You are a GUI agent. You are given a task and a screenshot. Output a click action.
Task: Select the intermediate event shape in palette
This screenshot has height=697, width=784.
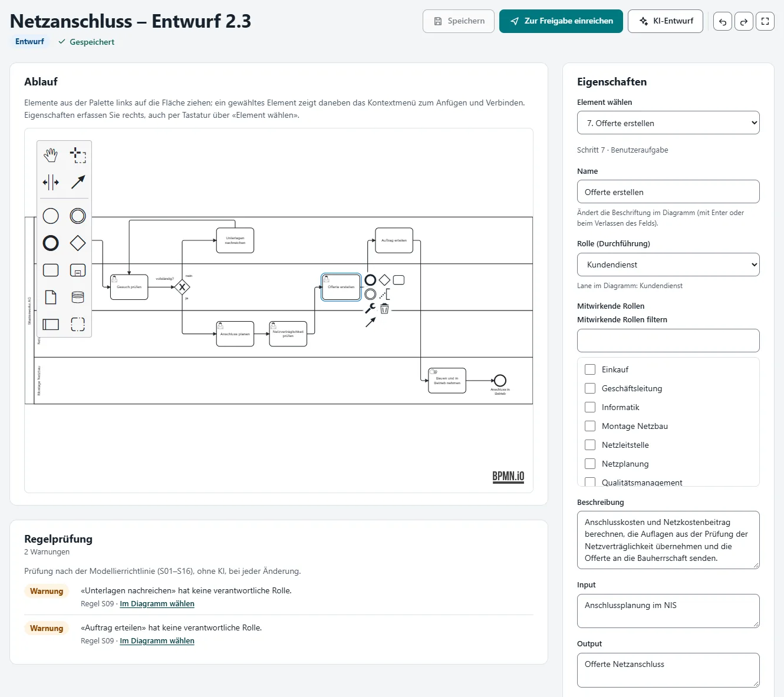pos(78,216)
